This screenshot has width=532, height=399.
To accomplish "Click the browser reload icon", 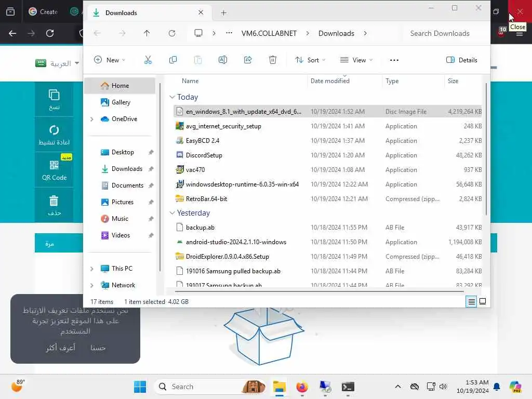I will coord(50,33).
